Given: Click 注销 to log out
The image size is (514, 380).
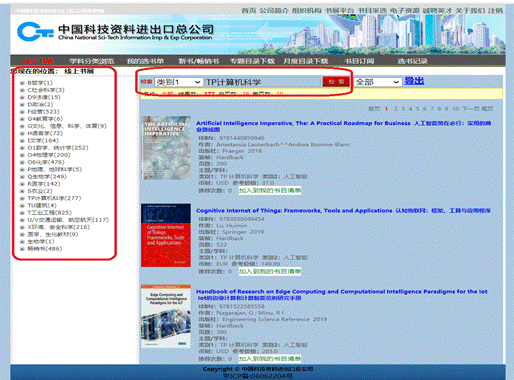Looking at the screenshot, I should (x=495, y=11).
